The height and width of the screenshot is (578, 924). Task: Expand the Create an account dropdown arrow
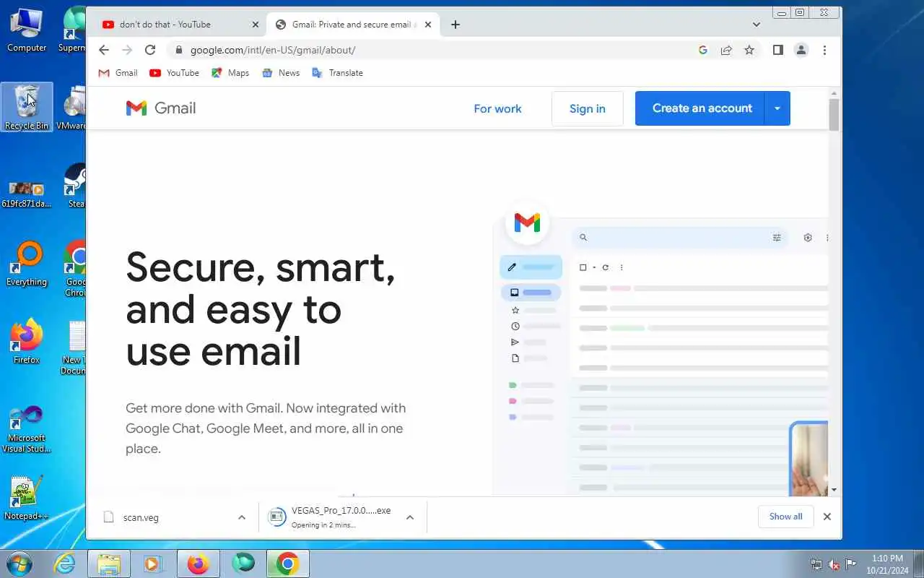(x=777, y=108)
